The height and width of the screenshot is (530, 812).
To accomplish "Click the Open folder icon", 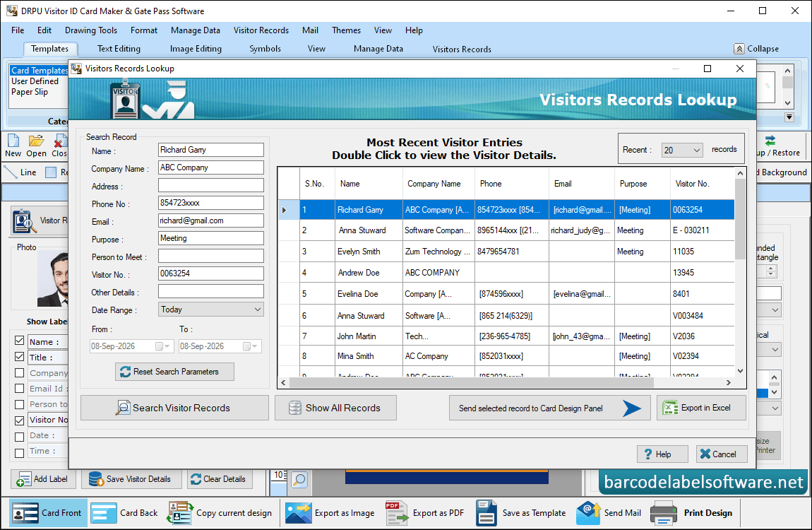I will point(36,141).
